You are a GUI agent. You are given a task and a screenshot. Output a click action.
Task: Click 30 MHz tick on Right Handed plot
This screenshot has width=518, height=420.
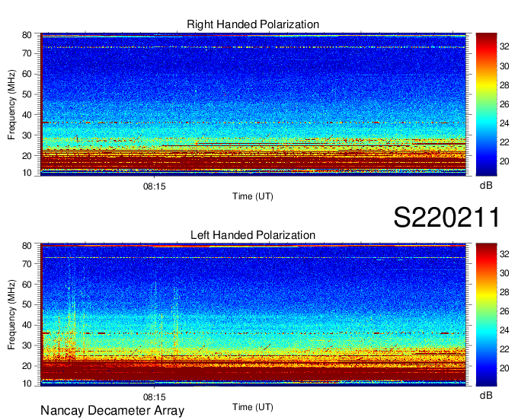(x=27, y=135)
